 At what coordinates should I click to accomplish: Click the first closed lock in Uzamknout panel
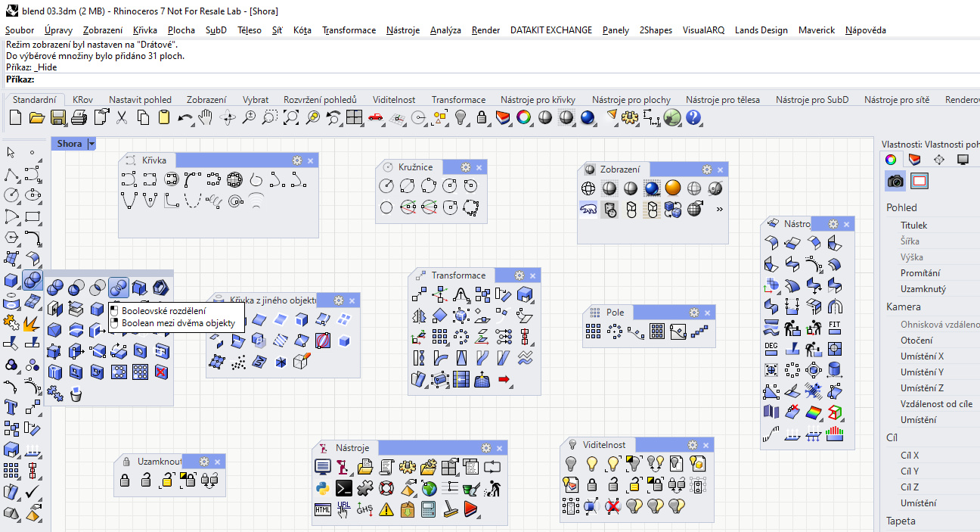(126, 480)
